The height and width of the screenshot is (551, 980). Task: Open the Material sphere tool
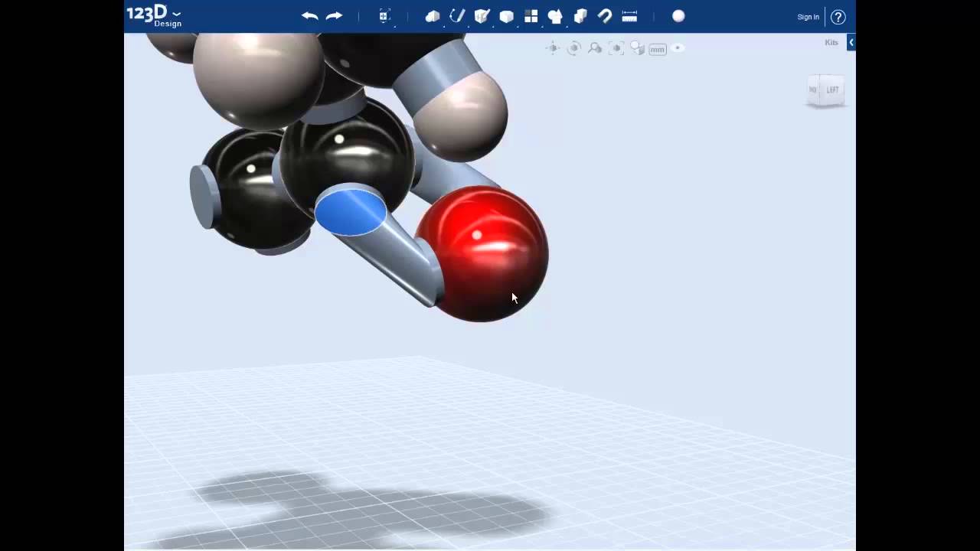[678, 16]
